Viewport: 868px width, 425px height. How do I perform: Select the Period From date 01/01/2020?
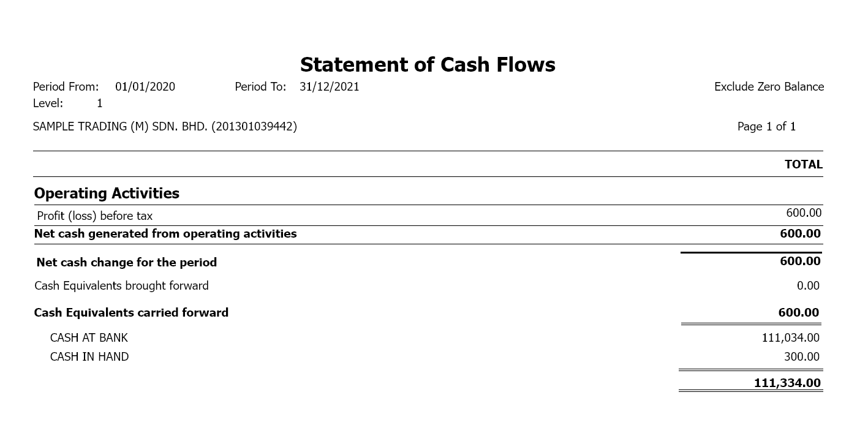click(x=145, y=87)
